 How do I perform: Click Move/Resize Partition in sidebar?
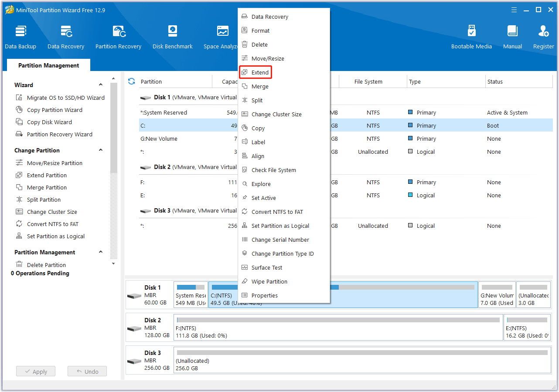click(55, 163)
